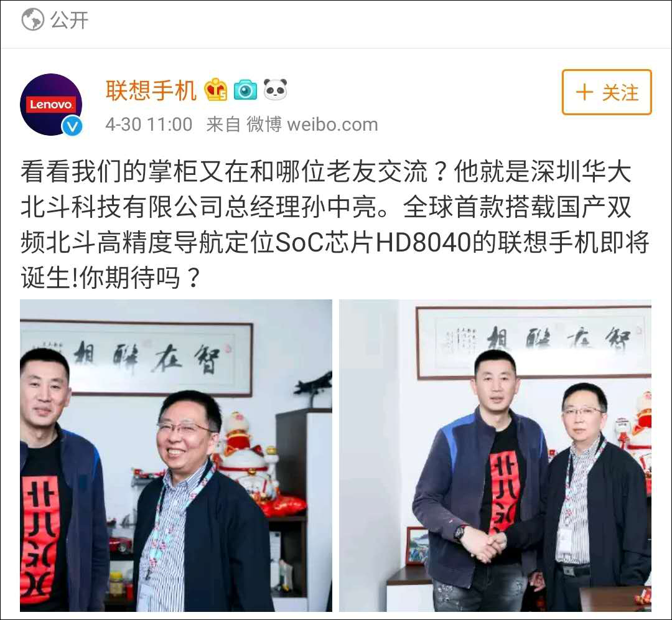Open the Lenovo profile avatar
672x620 pixels.
pyautogui.click(x=51, y=105)
